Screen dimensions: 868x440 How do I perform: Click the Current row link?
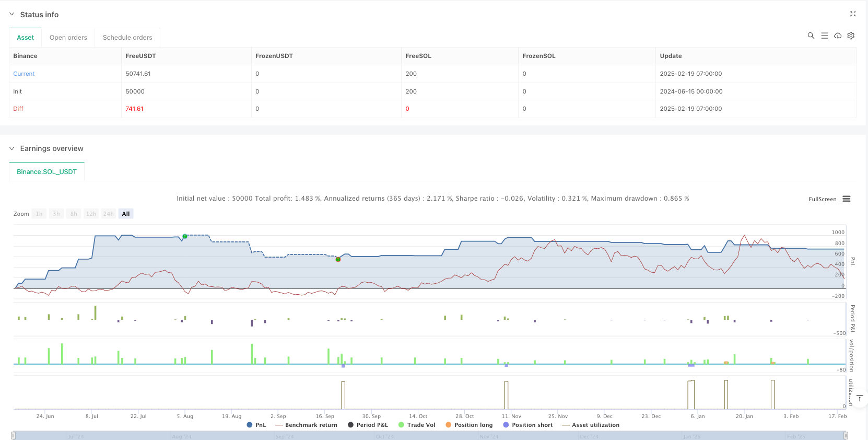[24, 74]
